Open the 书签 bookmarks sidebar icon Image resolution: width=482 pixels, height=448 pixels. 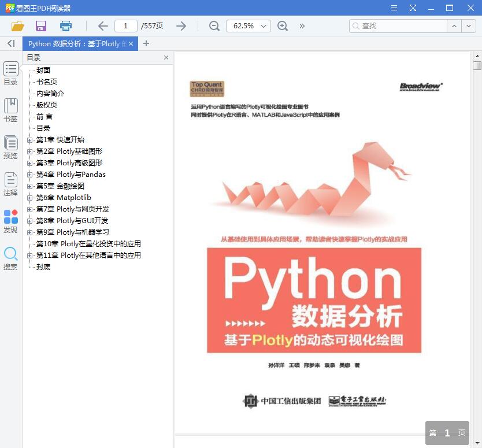pyautogui.click(x=11, y=110)
